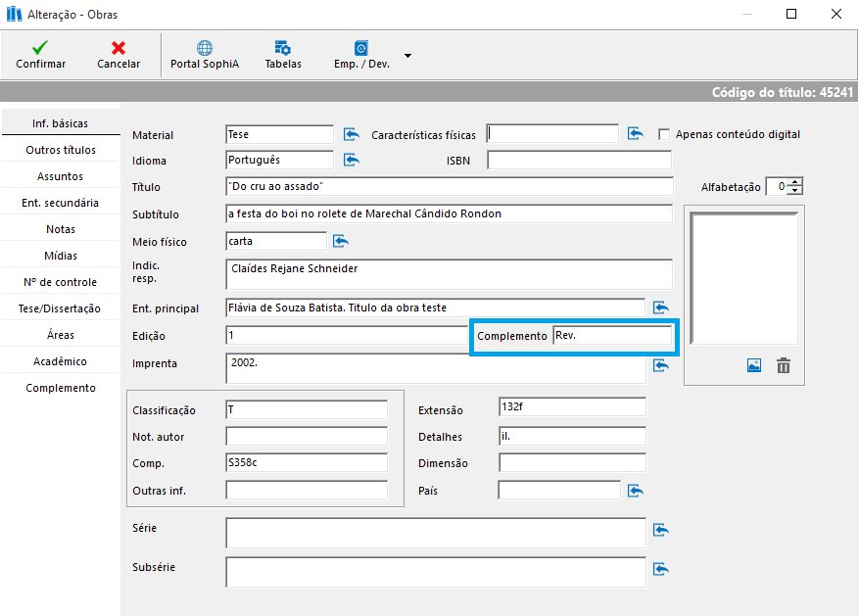The height and width of the screenshot is (616, 859).
Task: Click the lookup arrow next to Subsérie field
Action: coord(661,569)
